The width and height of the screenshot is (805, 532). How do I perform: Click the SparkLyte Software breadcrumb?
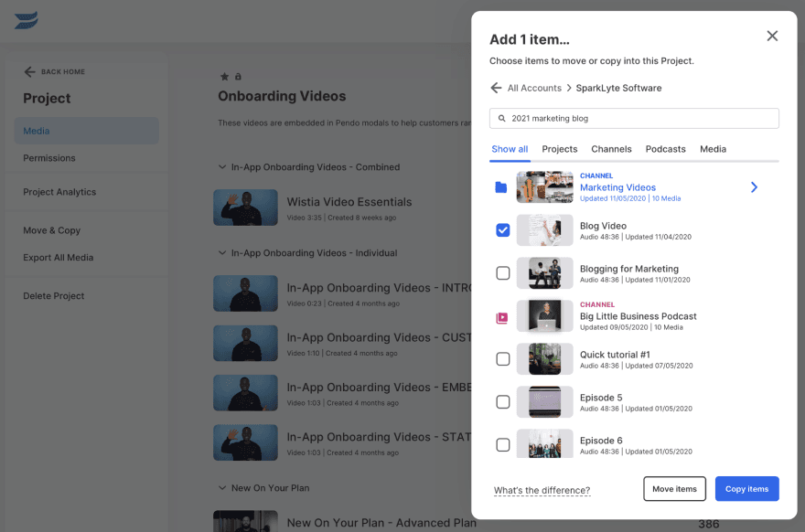(618, 88)
